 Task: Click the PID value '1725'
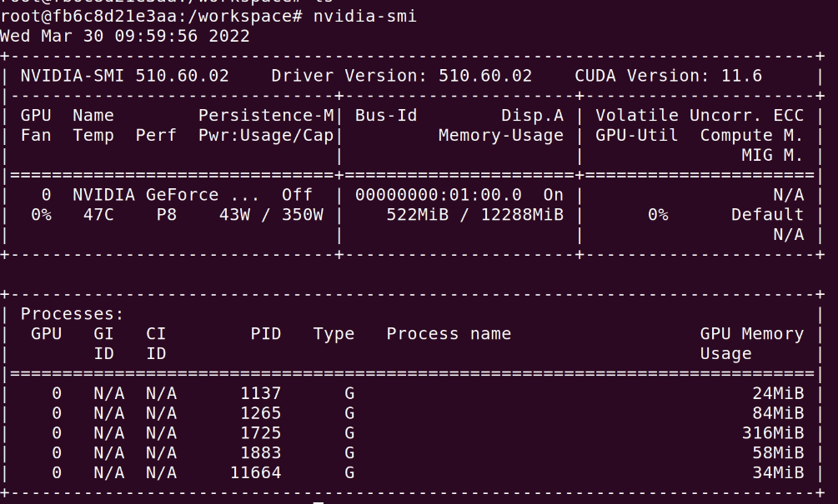260,433
